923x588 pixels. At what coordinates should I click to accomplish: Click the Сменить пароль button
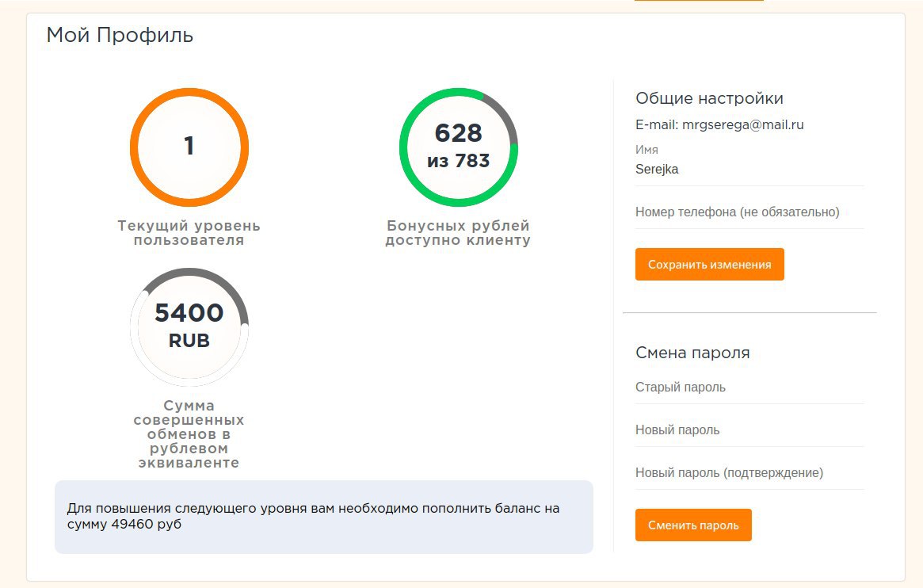(693, 525)
